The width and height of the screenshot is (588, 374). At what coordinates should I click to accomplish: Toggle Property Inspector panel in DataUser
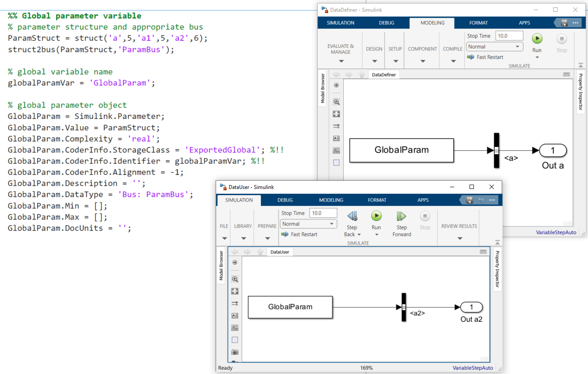tap(497, 269)
